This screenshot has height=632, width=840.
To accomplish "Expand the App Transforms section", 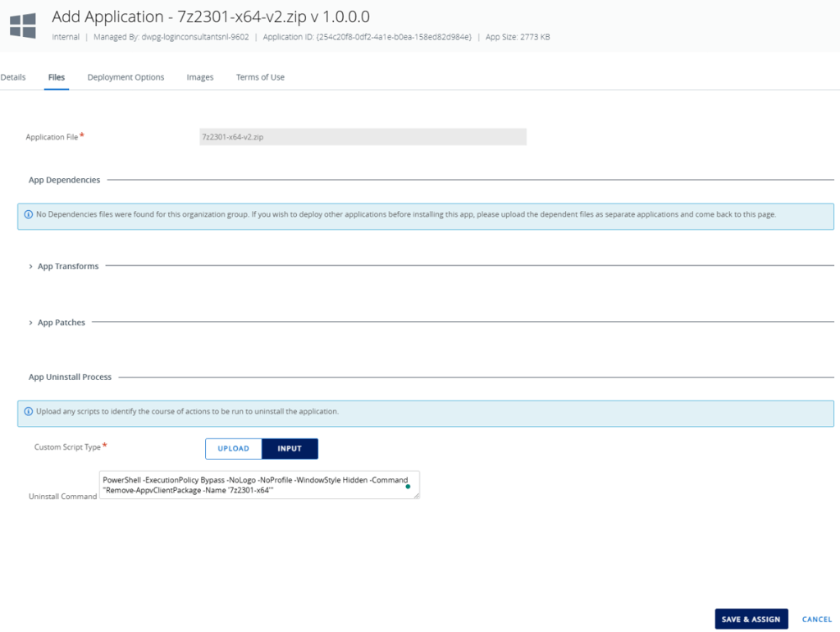I will [64, 267].
